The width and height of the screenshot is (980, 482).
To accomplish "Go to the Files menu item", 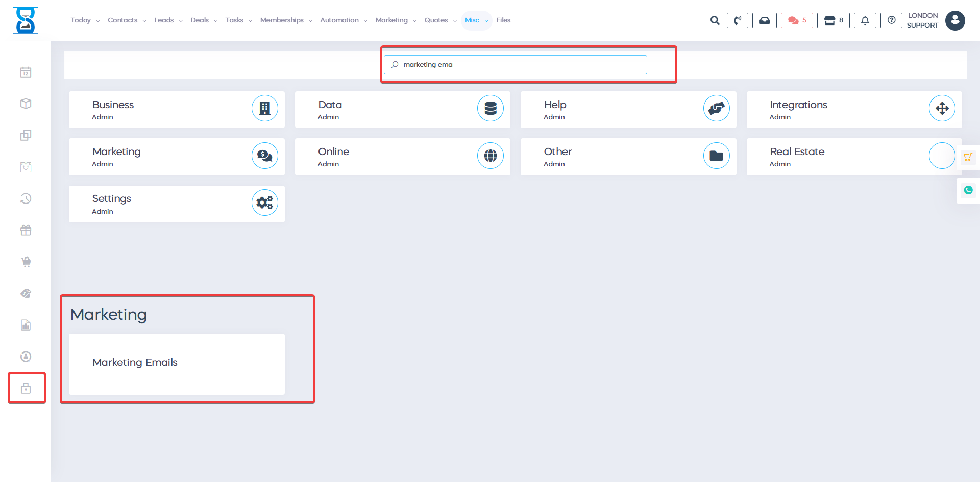I will pos(503,20).
